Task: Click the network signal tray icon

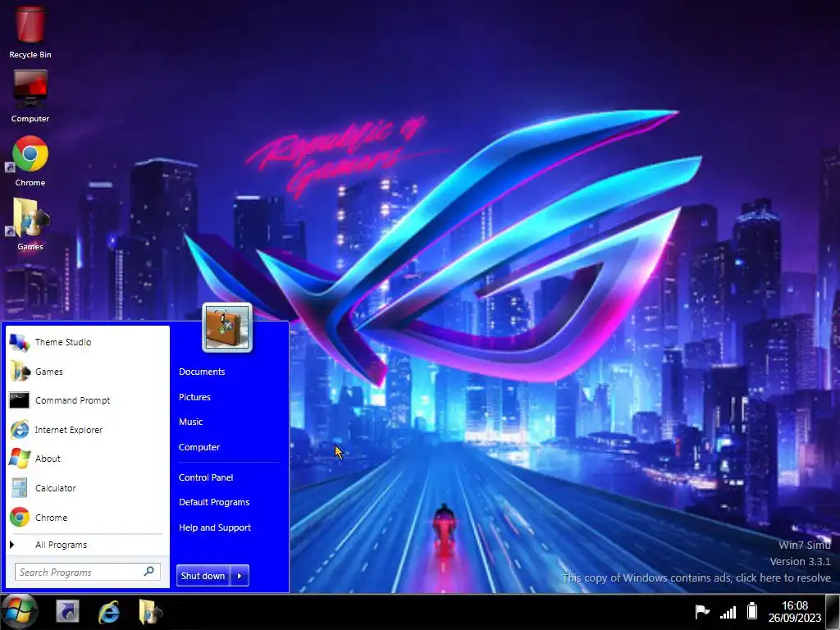Action: coord(728,611)
